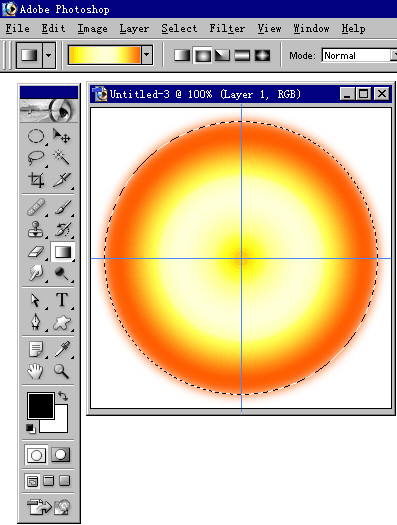Activate the Eyedropper tool
This screenshot has width=397, height=525.
click(62, 349)
